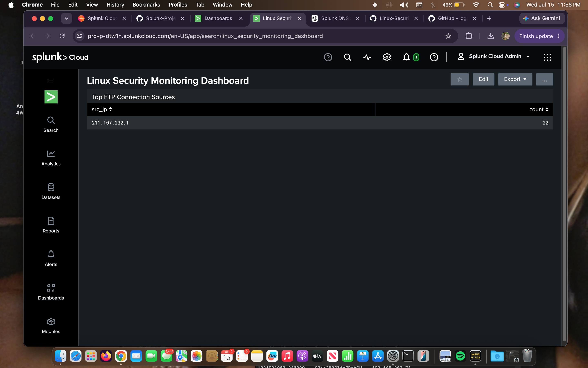Image resolution: width=588 pixels, height=368 pixels.
Task: Click the Edit dashboard button
Action: coord(483,79)
